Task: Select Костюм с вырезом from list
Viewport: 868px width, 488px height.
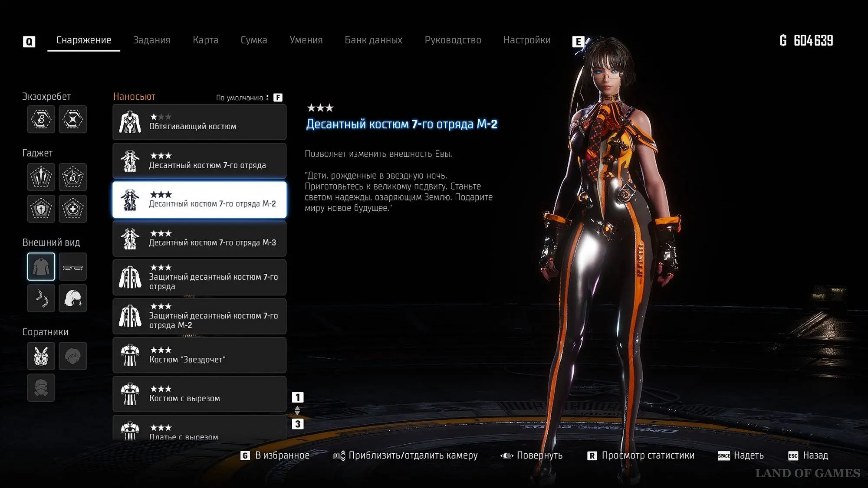Action: [x=199, y=394]
